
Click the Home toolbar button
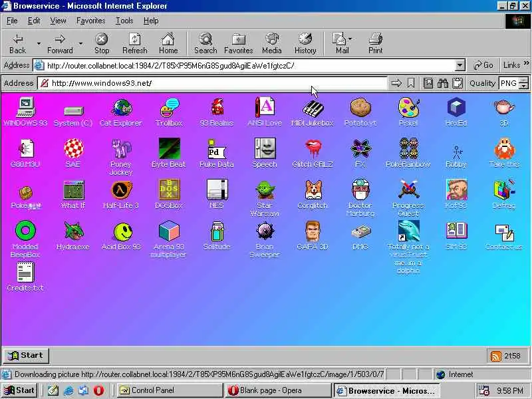click(168, 43)
